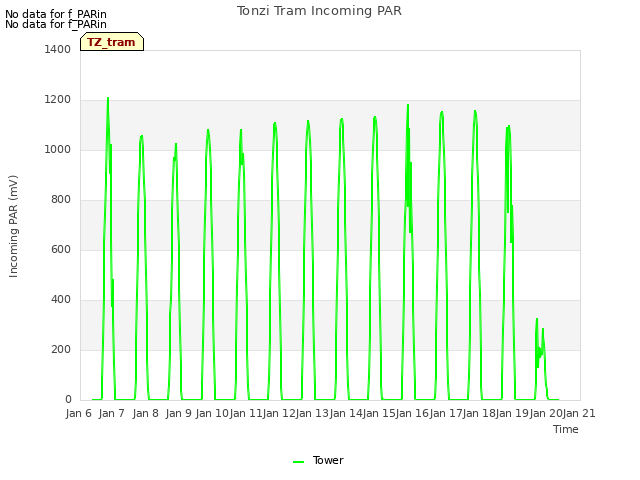Click the Jan 16 x-axis tick label
The image size is (640, 480).
pos(412,413)
